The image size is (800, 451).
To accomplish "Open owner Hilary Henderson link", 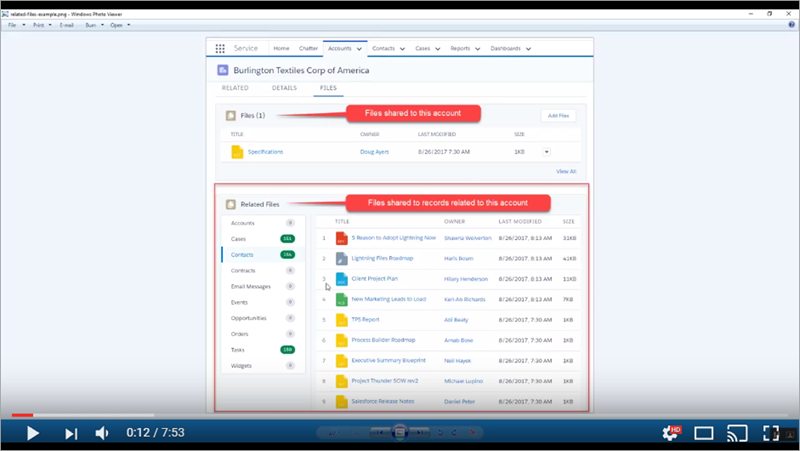I will [466, 279].
